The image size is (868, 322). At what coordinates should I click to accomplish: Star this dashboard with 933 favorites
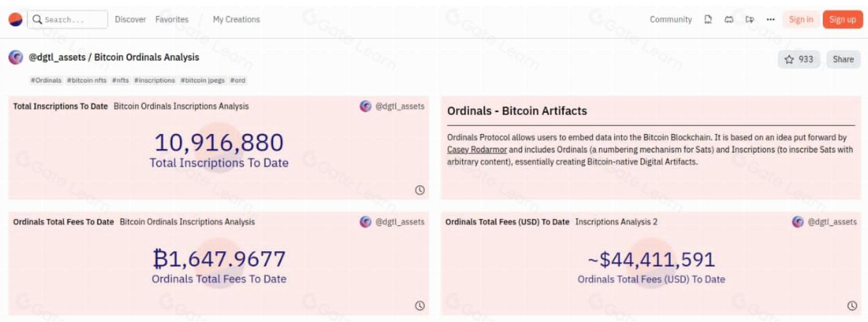click(798, 60)
